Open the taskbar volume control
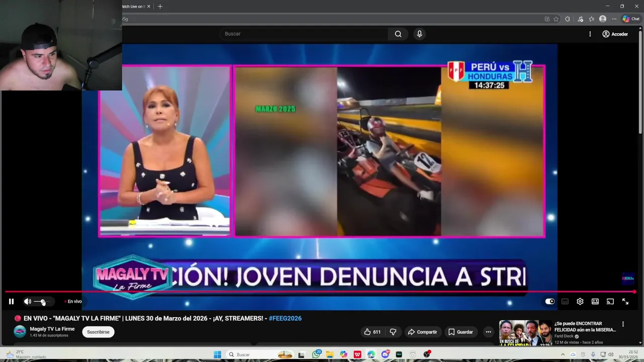644x362 pixels. click(x=610, y=354)
